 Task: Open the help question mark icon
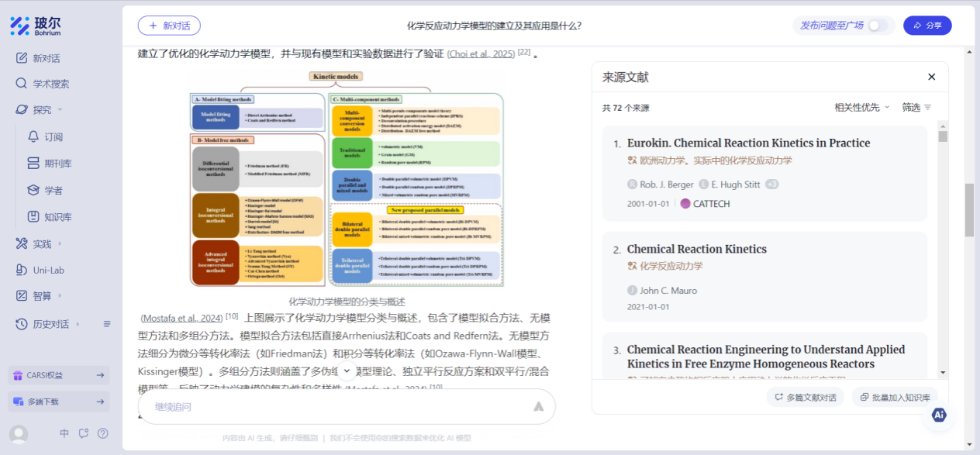103,433
